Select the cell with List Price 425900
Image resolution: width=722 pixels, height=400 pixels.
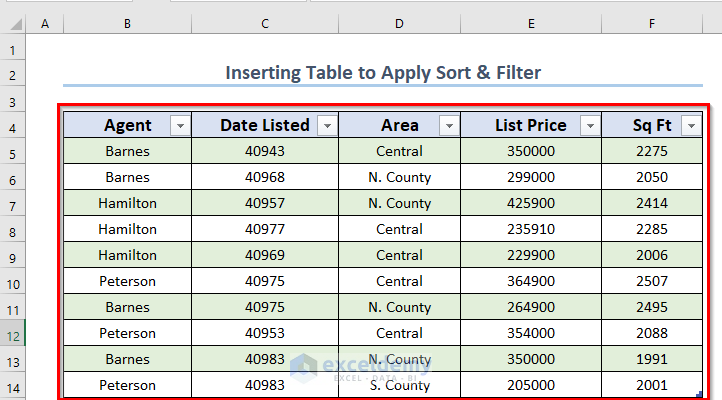pyautogui.click(x=531, y=203)
